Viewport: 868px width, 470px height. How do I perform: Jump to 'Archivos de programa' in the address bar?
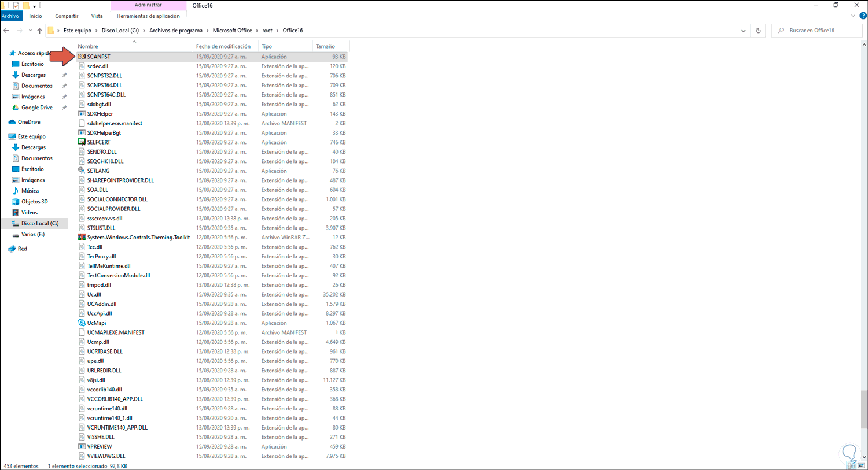(x=176, y=31)
